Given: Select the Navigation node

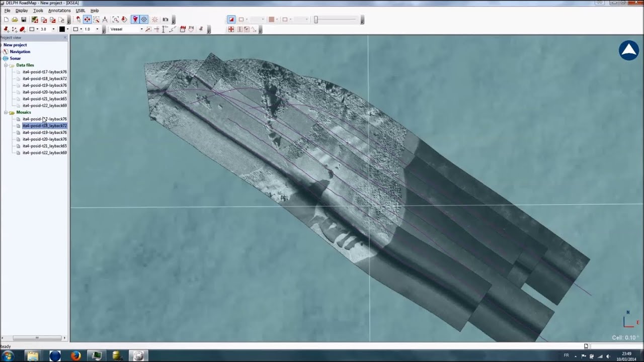Looking at the screenshot, I should pos(20,52).
